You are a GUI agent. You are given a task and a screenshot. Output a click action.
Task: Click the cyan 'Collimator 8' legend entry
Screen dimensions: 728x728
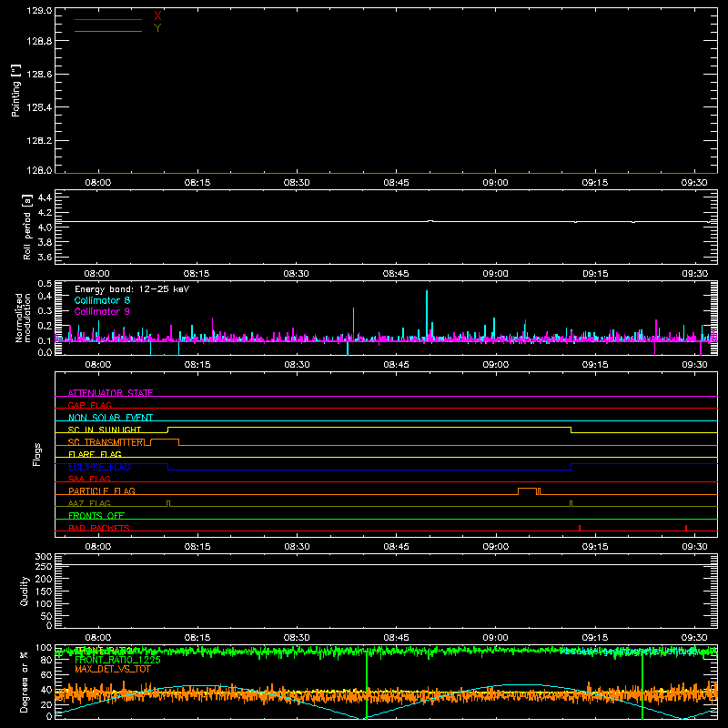tap(102, 300)
